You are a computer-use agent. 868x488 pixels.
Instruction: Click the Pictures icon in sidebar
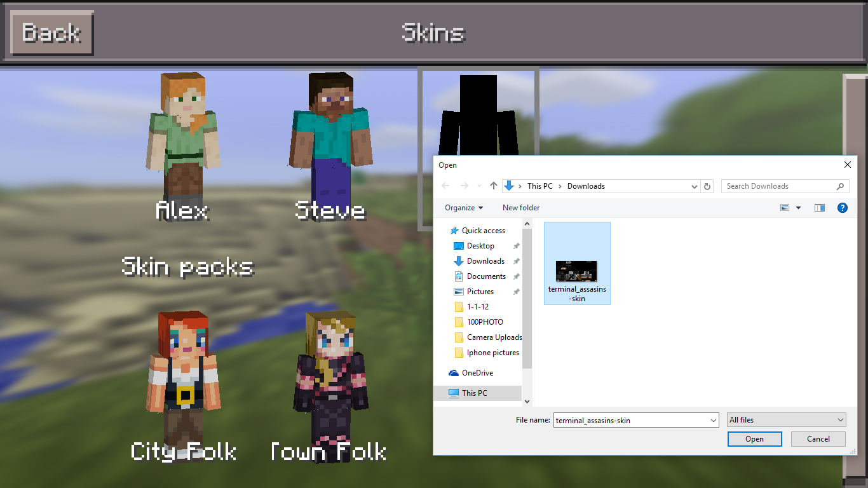459,292
